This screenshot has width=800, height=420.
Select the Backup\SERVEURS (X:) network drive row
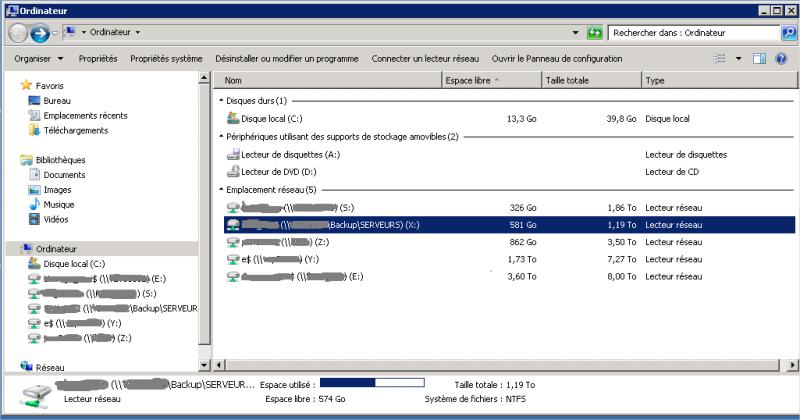tap(509, 225)
